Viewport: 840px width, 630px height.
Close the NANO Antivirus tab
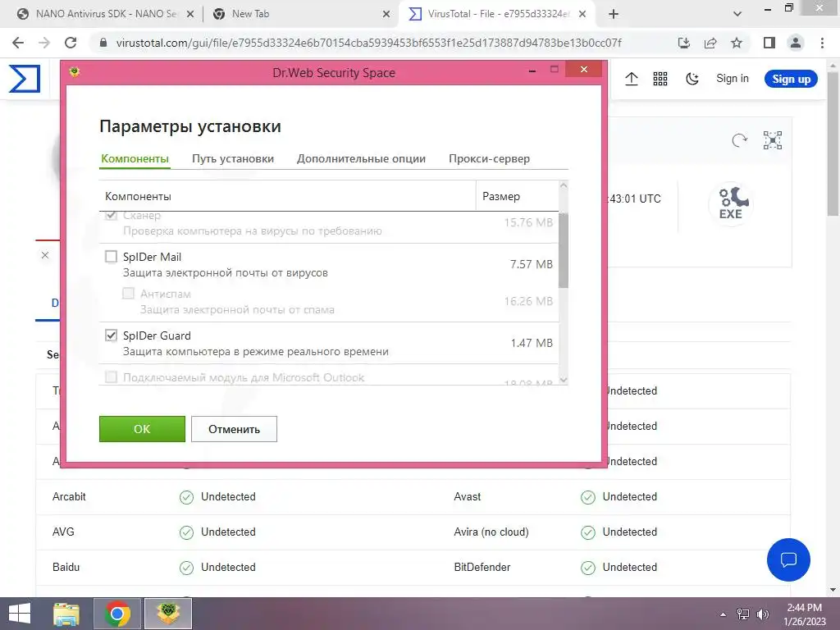click(x=189, y=15)
